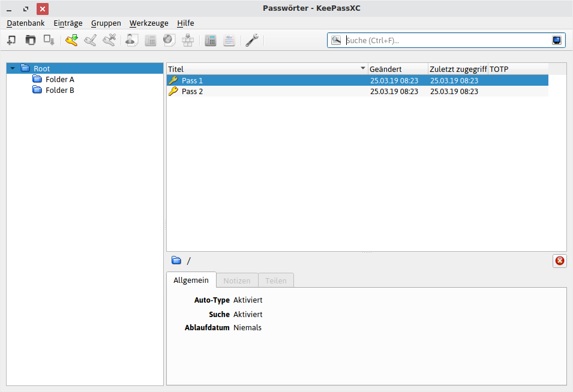
Task: Select the Folder A label in the tree
Action: (x=60, y=79)
